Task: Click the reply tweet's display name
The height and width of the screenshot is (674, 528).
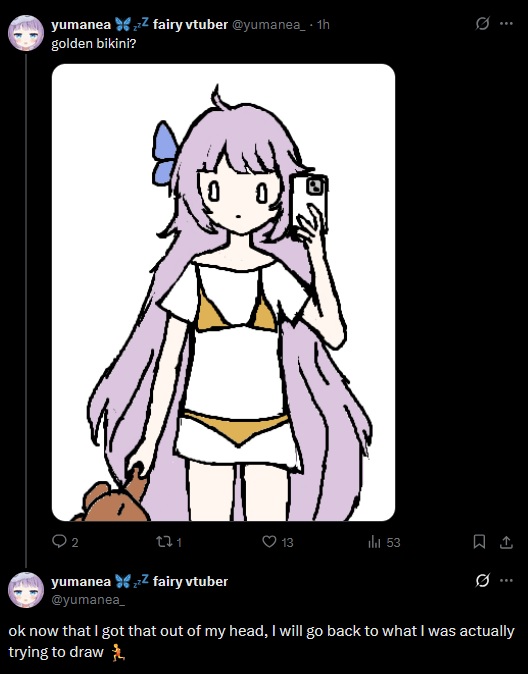Action: click(x=139, y=581)
